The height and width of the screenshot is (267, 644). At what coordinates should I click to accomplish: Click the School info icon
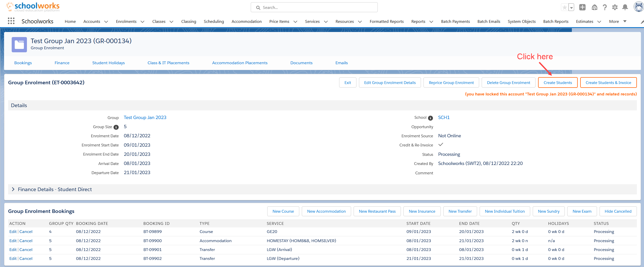tap(430, 118)
